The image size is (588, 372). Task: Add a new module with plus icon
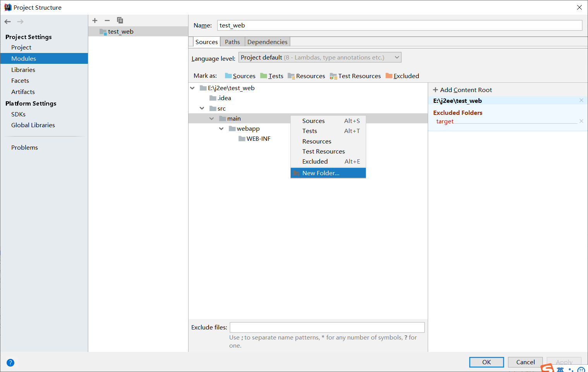95,20
